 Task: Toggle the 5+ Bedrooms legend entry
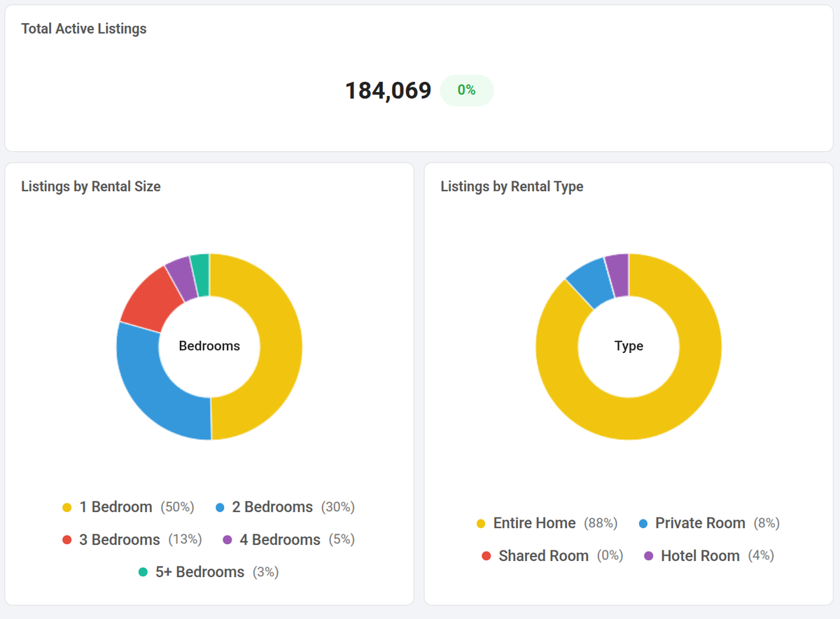pos(209,572)
